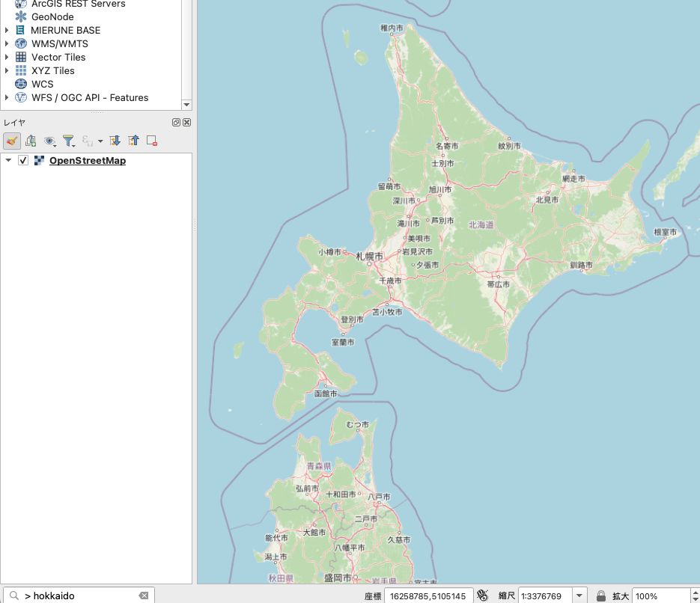The image size is (700, 603).
Task: Click the Vector Tiles grid icon
Action: [x=20, y=57]
